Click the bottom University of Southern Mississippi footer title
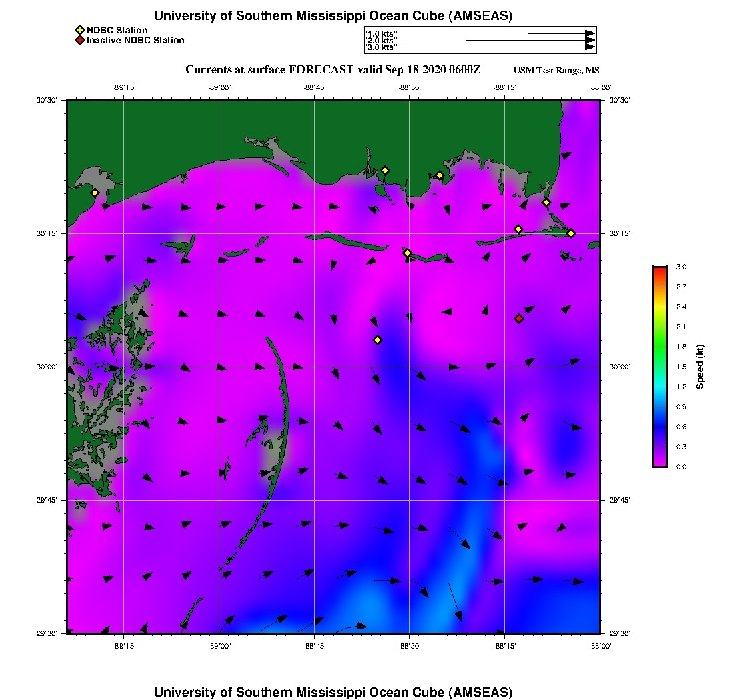This screenshot has height=700, width=733. click(x=333, y=692)
